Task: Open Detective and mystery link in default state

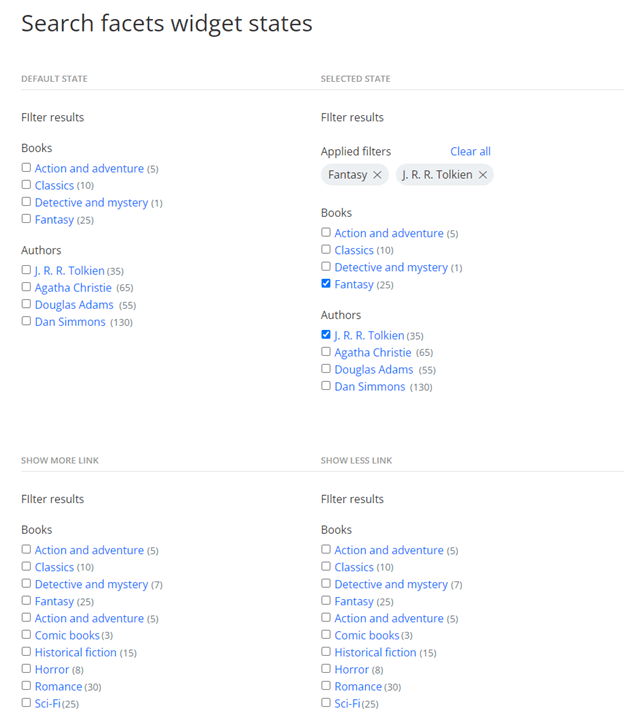Action: click(x=91, y=203)
